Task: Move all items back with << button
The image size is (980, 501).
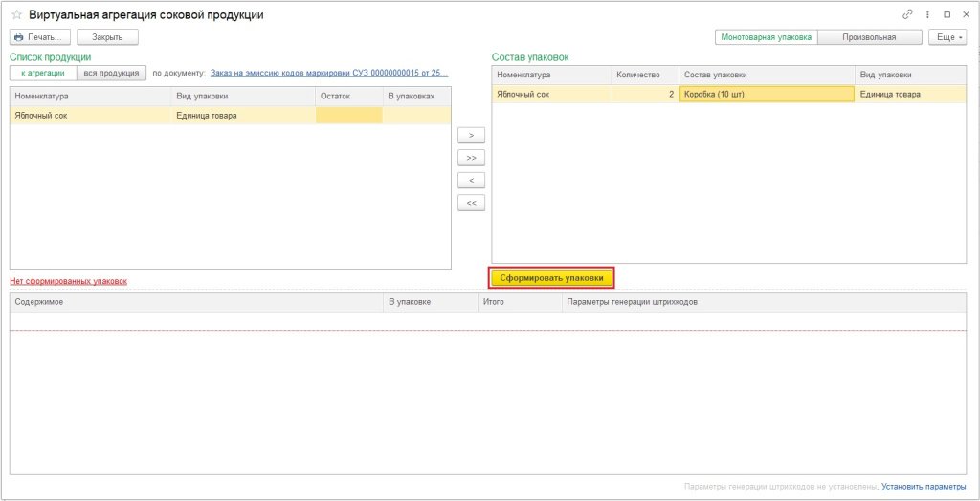Action: 471,203
